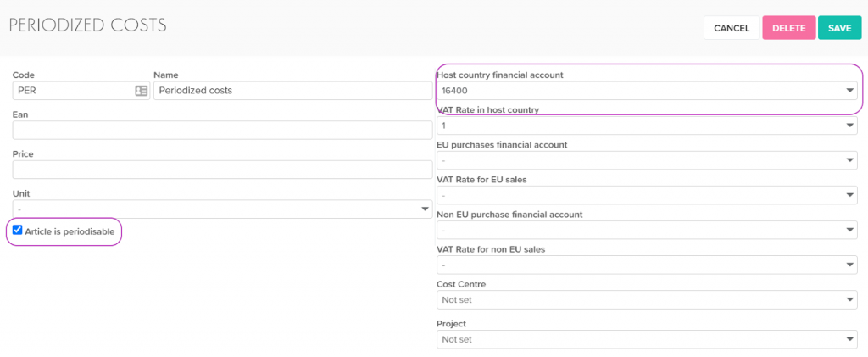The height and width of the screenshot is (357, 868).
Task: Open the Cost Centre dropdown
Action: [648, 300]
